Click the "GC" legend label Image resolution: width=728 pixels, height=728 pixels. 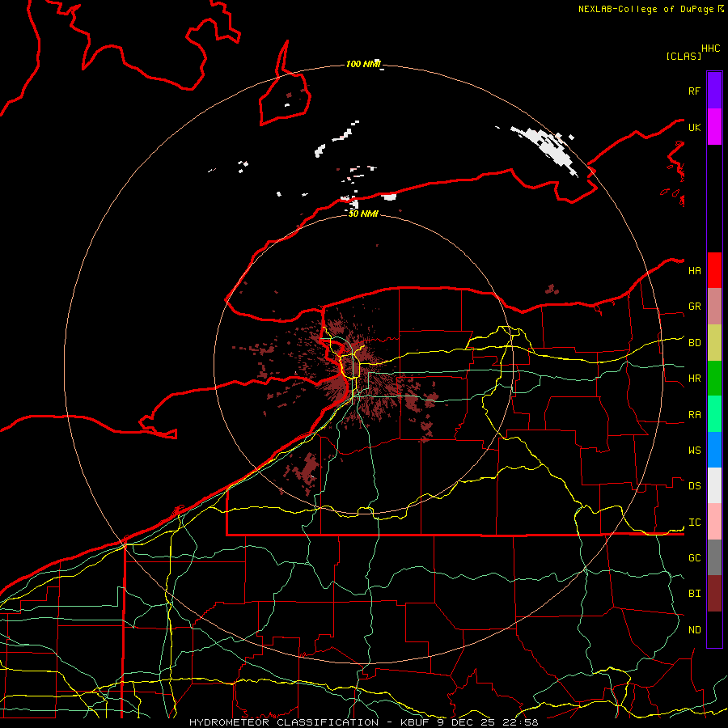(x=694, y=558)
